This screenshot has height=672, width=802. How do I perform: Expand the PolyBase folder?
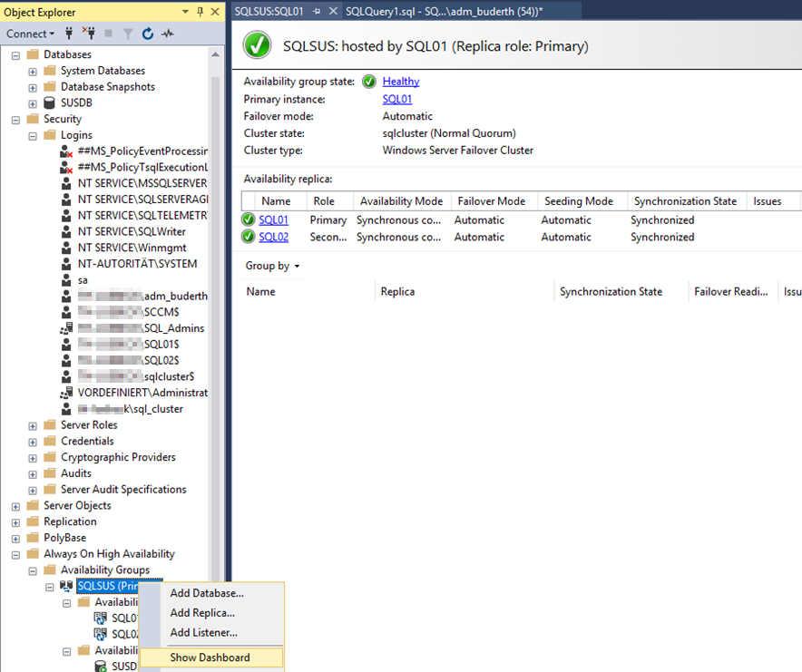point(15,539)
